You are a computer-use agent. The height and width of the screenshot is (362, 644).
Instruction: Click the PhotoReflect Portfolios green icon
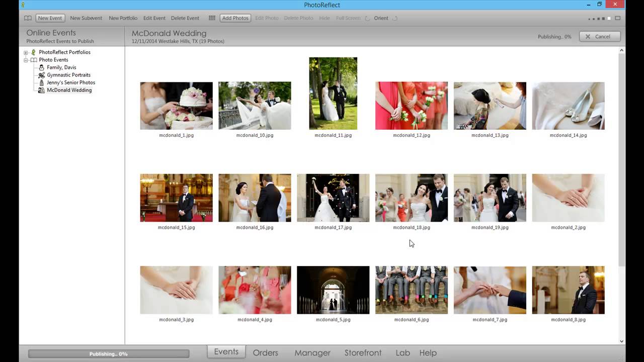(34, 52)
